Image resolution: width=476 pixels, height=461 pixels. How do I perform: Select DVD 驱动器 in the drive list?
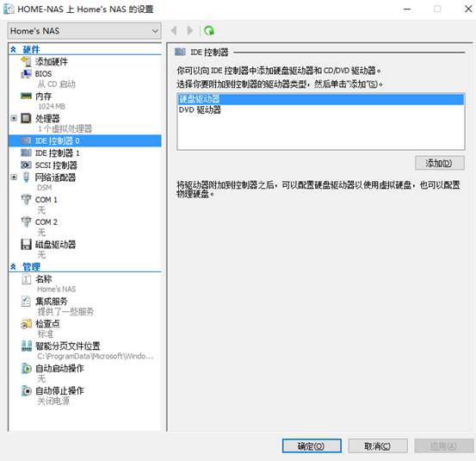pos(200,109)
